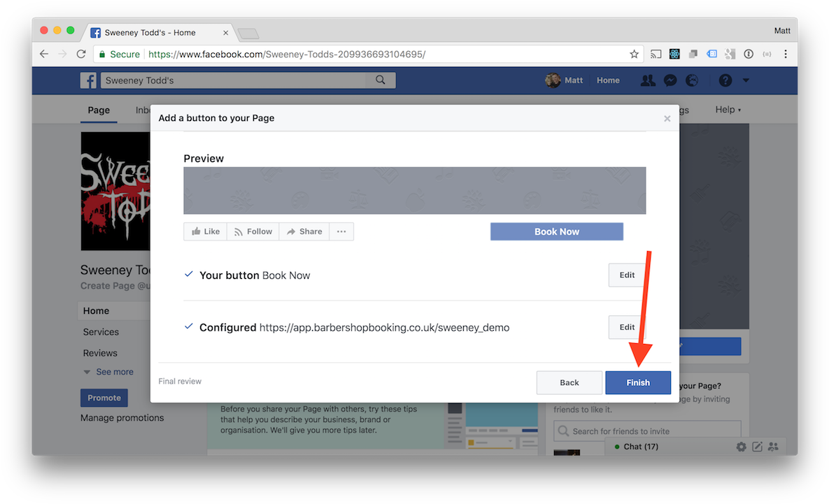The image size is (829, 504).
Task: Open Quick Help question mark icon
Action: point(725,80)
